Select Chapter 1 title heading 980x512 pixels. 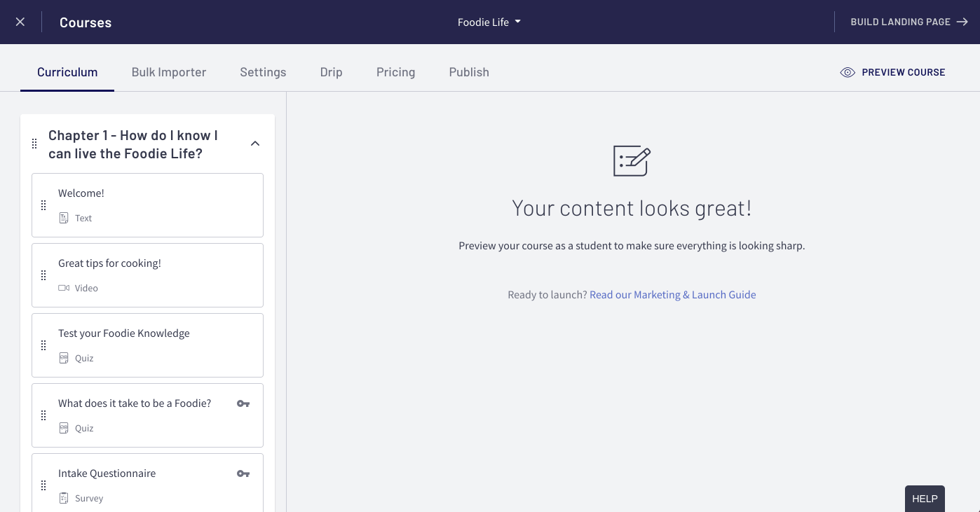click(x=133, y=144)
